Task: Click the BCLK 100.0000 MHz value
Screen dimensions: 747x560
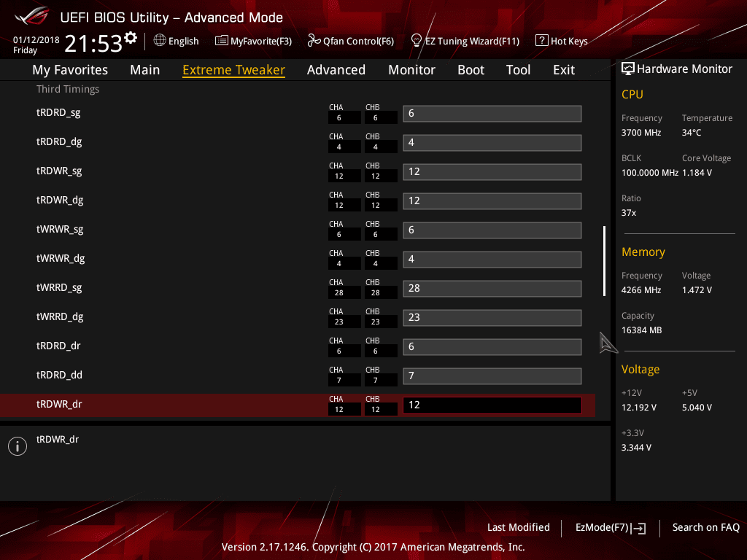Action: point(650,173)
